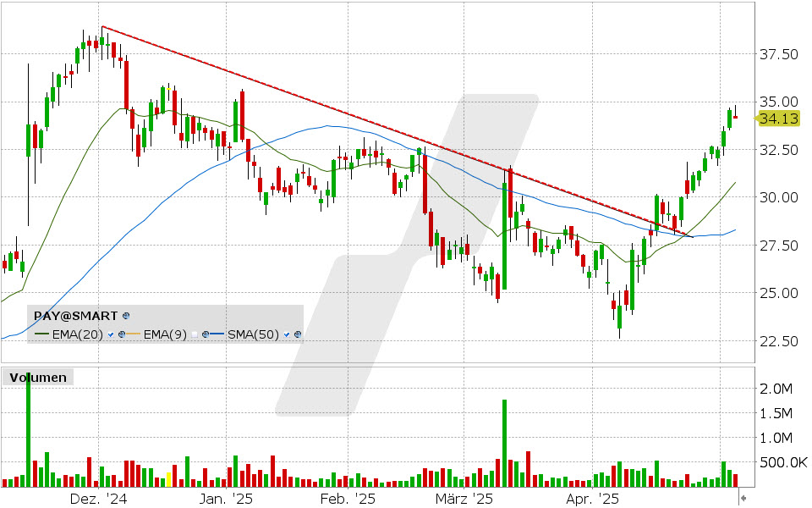
Task: Click the Volumen panel label
Action: point(38,378)
